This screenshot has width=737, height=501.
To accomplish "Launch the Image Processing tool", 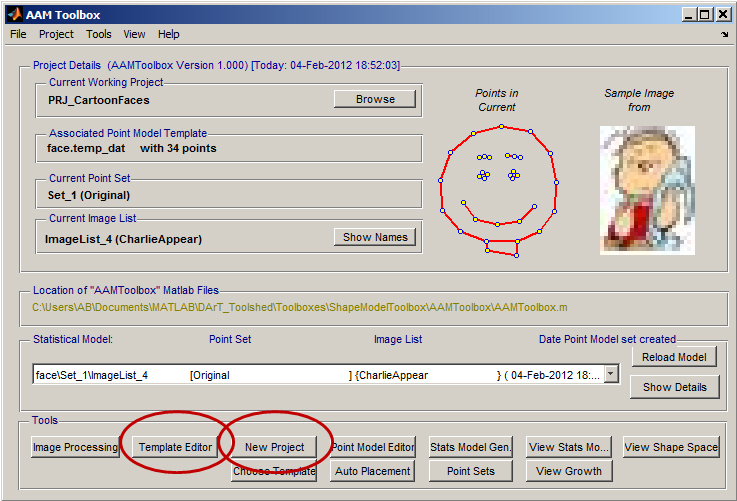I will click(x=74, y=447).
